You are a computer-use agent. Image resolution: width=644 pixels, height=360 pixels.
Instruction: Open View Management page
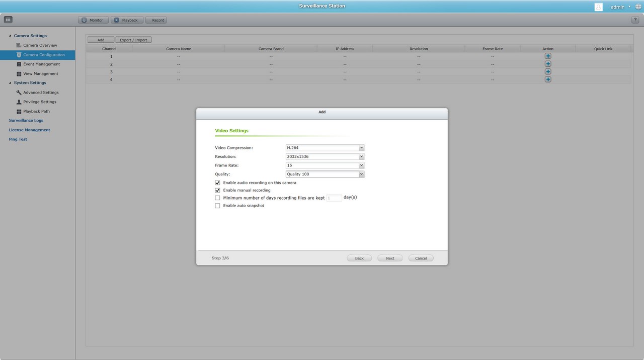click(x=41, y=74)
